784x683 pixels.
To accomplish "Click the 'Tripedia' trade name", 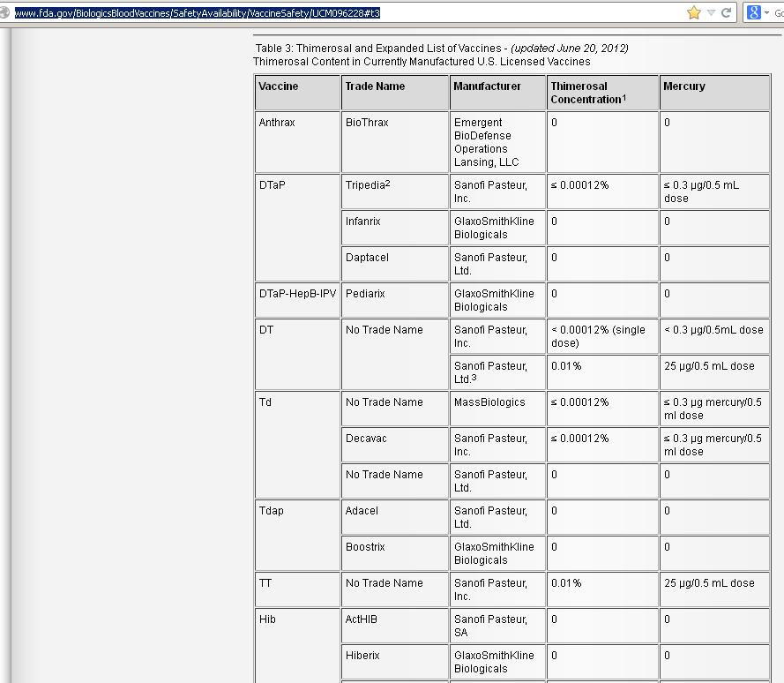I will click(365, 185).
